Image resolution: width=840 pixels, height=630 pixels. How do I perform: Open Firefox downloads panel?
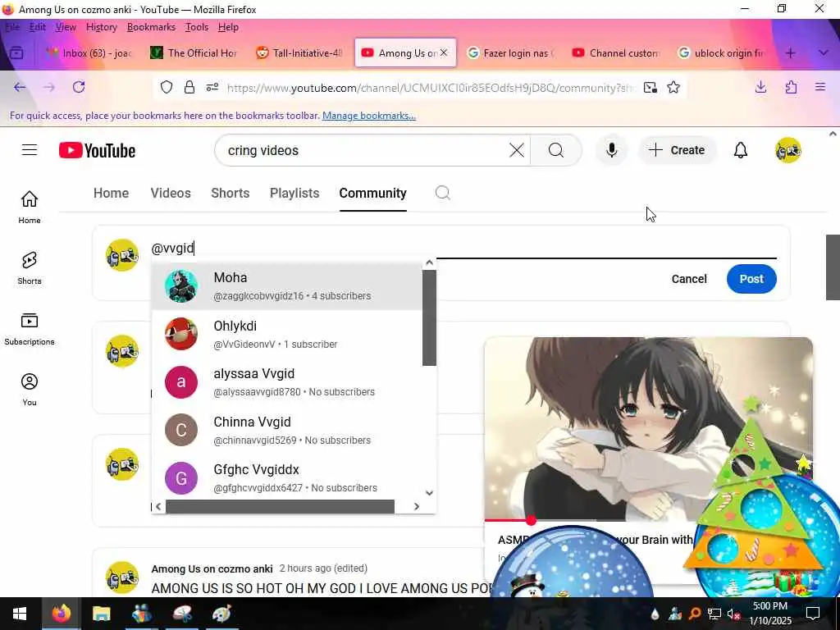coord(760,87)
